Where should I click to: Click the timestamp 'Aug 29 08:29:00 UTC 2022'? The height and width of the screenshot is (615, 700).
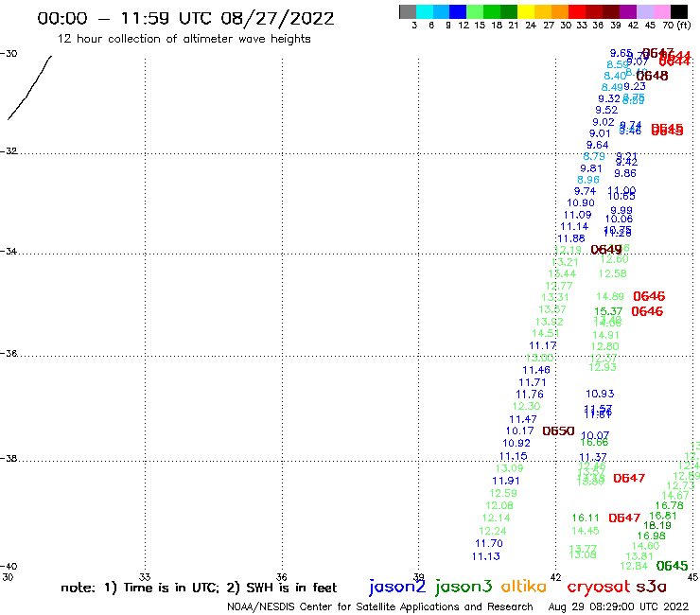[619, 606]
